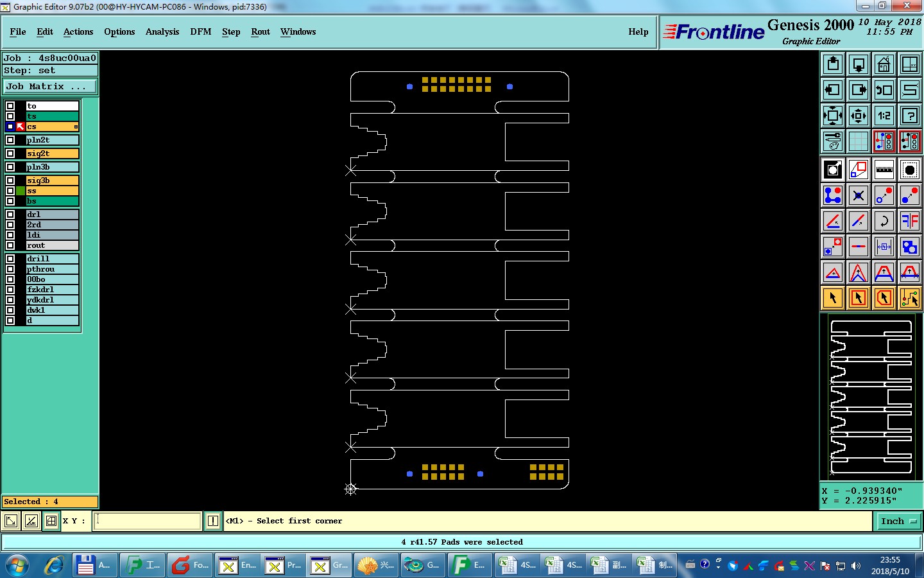Open the tools and palette display icon
This screenshot has height=578, width=924.
[x=833, y=141]
